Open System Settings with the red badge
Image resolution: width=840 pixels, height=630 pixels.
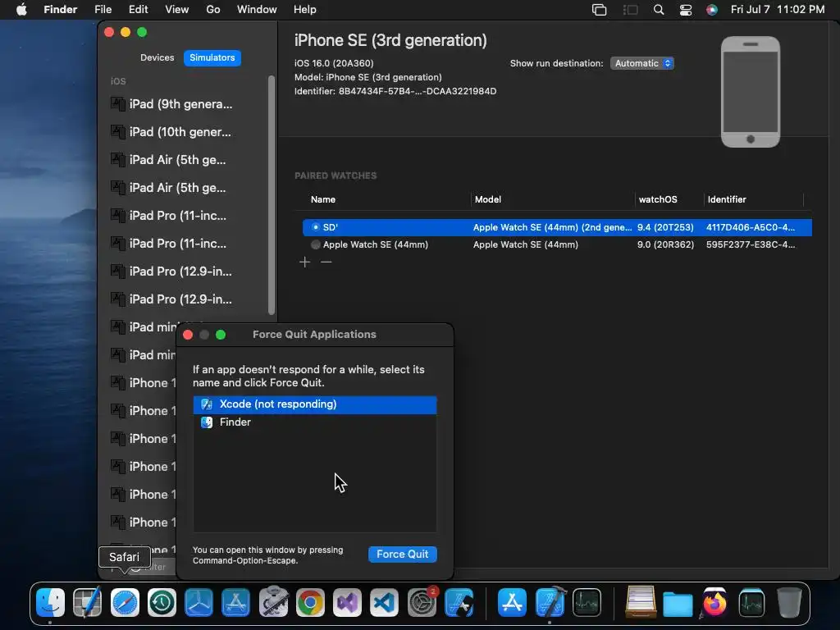click(x=422, y=603)
